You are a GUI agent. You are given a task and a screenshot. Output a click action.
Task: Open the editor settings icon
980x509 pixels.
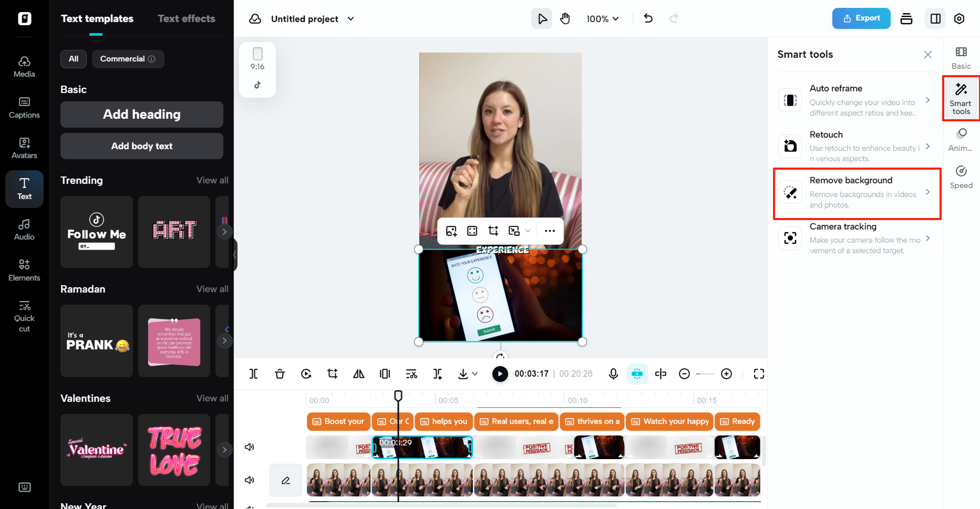(959, 19)
